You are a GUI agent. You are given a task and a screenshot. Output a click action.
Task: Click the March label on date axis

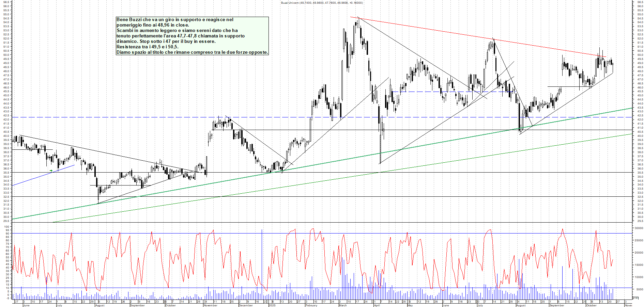point(343,305)
